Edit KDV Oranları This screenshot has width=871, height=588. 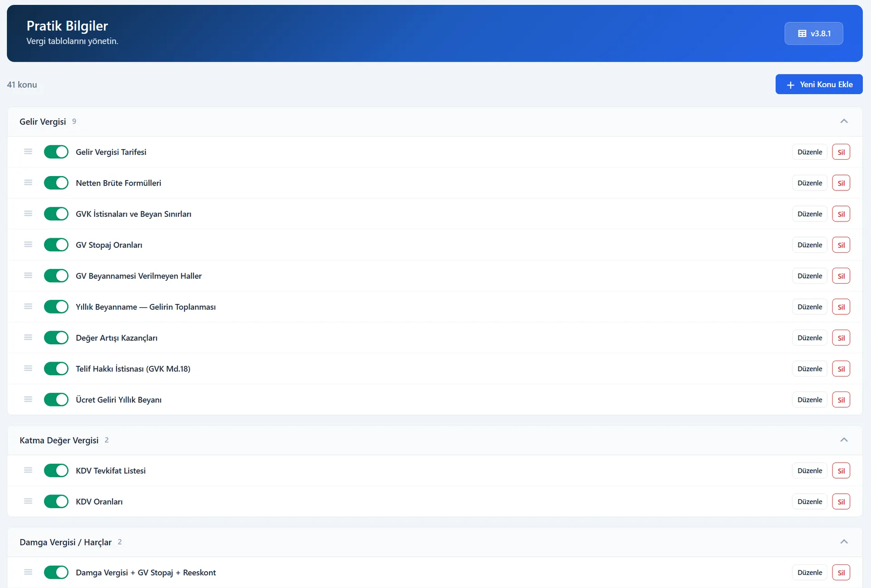810,501
